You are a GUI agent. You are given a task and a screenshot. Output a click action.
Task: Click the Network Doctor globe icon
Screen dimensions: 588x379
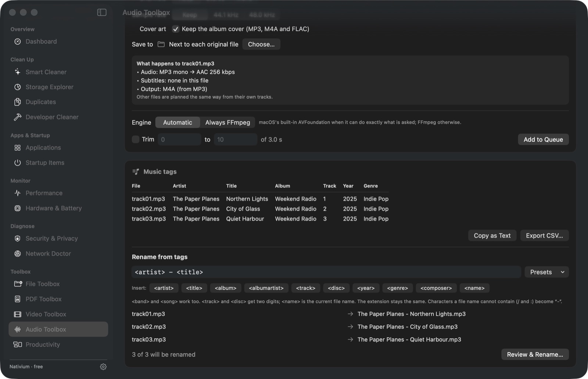pos(18,254)
